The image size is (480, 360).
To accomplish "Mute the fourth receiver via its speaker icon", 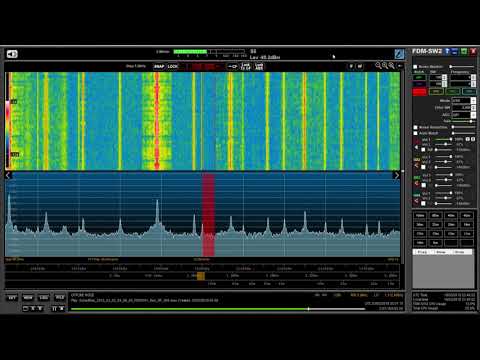I will tap(416, 201).
